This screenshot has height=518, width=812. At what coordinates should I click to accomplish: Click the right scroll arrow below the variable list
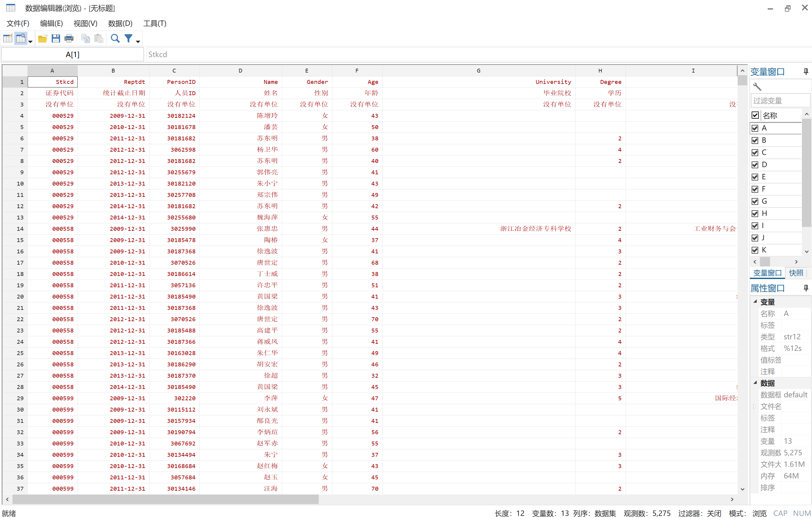[796, 262]
